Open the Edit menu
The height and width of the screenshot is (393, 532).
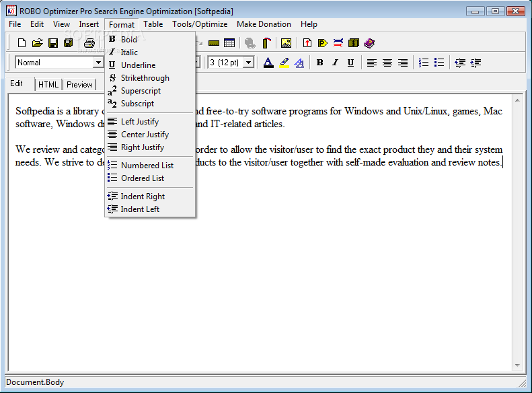click(37, 24)
